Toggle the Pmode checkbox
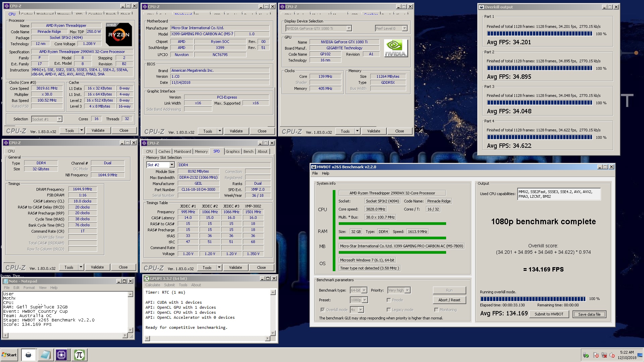 point(389,300)
